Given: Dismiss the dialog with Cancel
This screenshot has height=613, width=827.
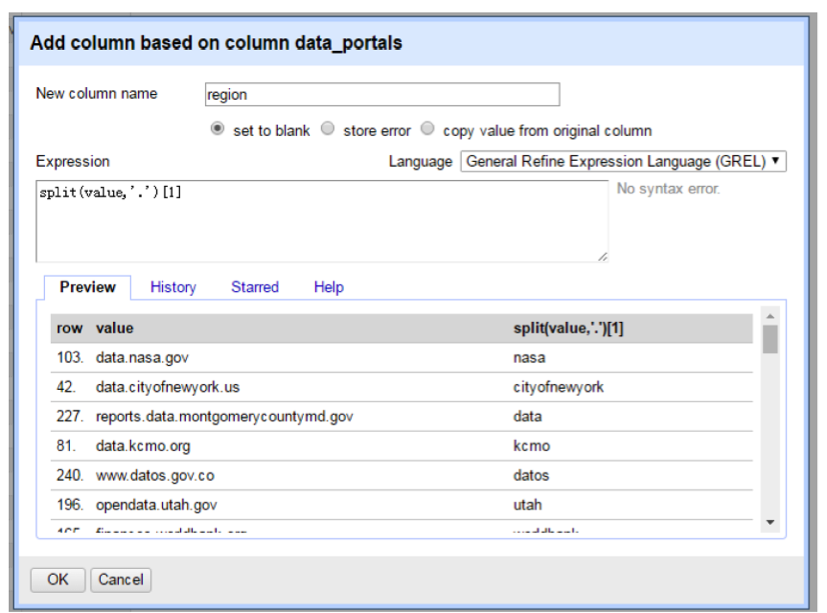Looking at the screenshot, I should pyautogui.click(x=121, y=580).
